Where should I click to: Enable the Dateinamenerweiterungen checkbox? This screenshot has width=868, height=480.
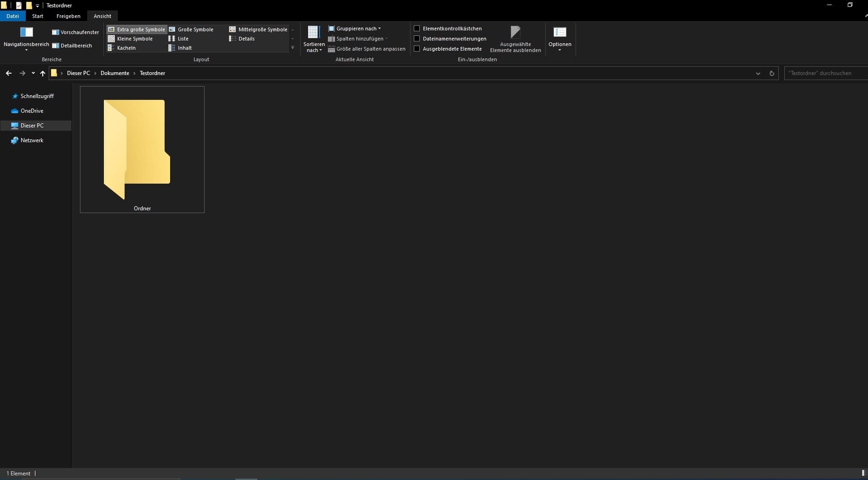click(x=417, y=39)
